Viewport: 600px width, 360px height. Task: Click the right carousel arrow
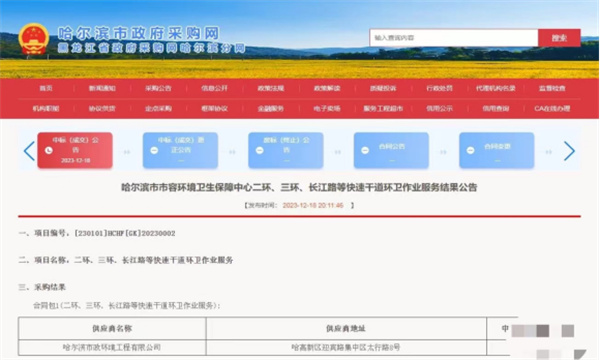point(569,151)
